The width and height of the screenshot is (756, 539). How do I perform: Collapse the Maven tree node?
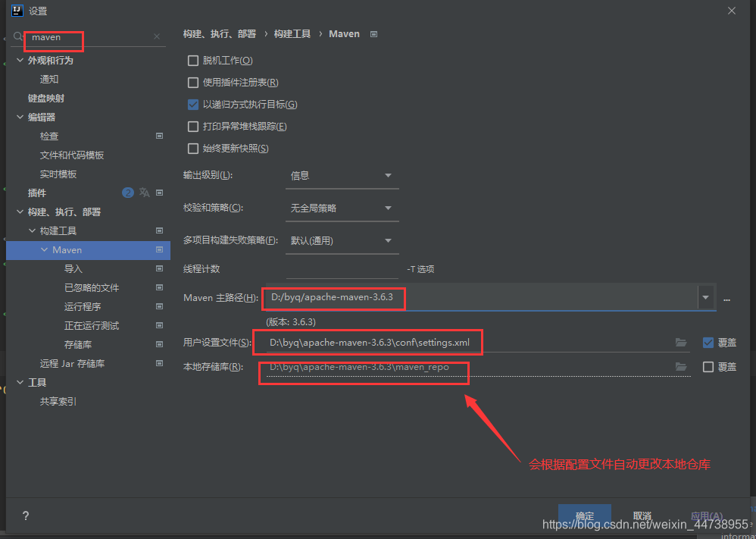point(45,250)
